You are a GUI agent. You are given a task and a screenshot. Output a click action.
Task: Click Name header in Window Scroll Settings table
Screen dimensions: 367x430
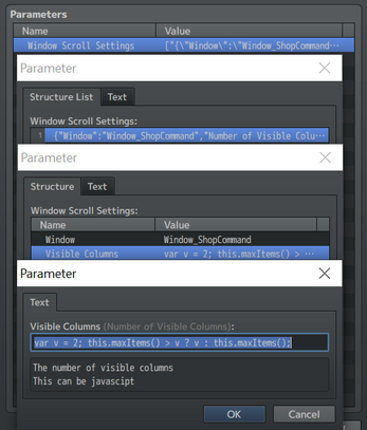[93, 225]
